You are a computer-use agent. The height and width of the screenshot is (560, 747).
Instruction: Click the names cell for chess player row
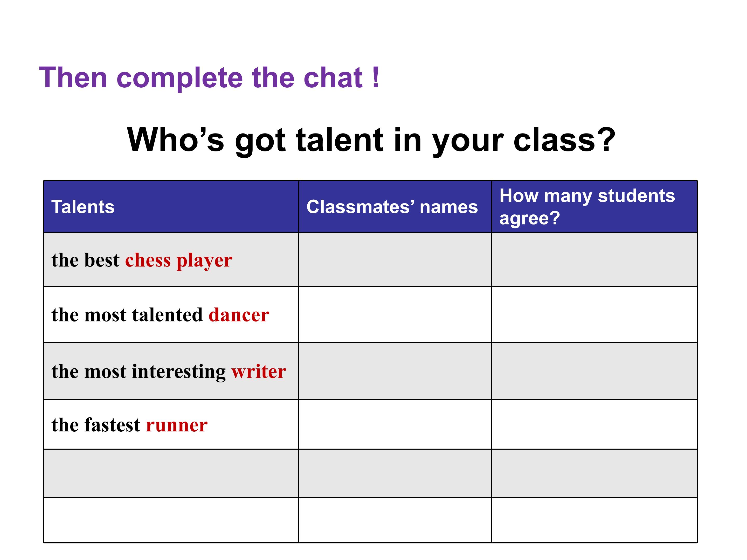[395, 260]
